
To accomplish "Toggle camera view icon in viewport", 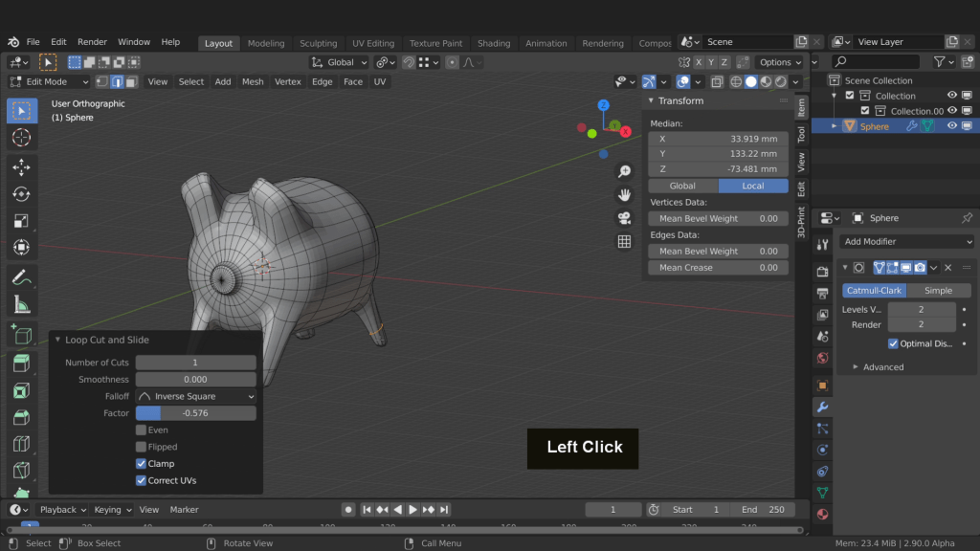I will pos(624,218).
